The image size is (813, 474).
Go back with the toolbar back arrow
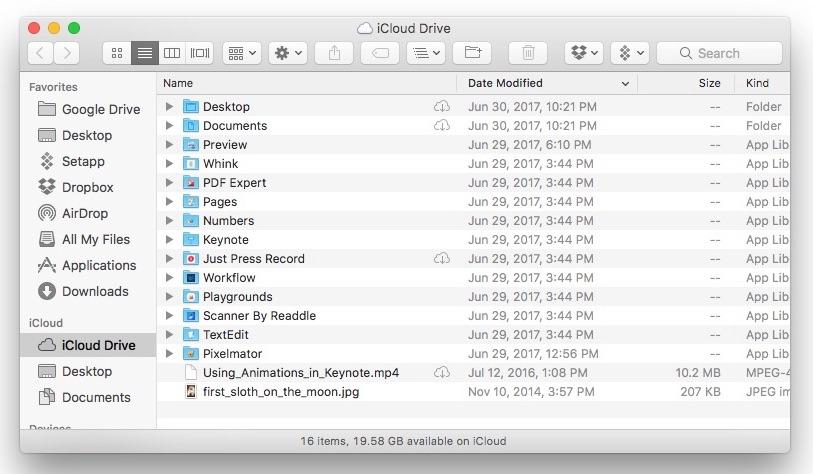(x=40, y=53)
